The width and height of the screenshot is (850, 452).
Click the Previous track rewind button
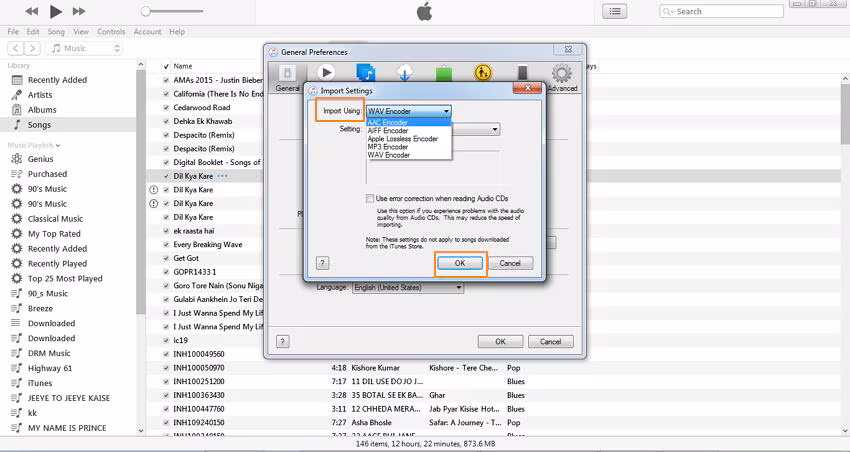[31, 11]
